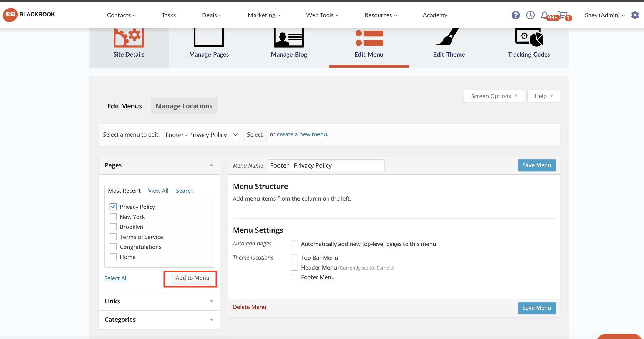Switch to the View All pages tab
Screen dimensions: 644x339
158,191
